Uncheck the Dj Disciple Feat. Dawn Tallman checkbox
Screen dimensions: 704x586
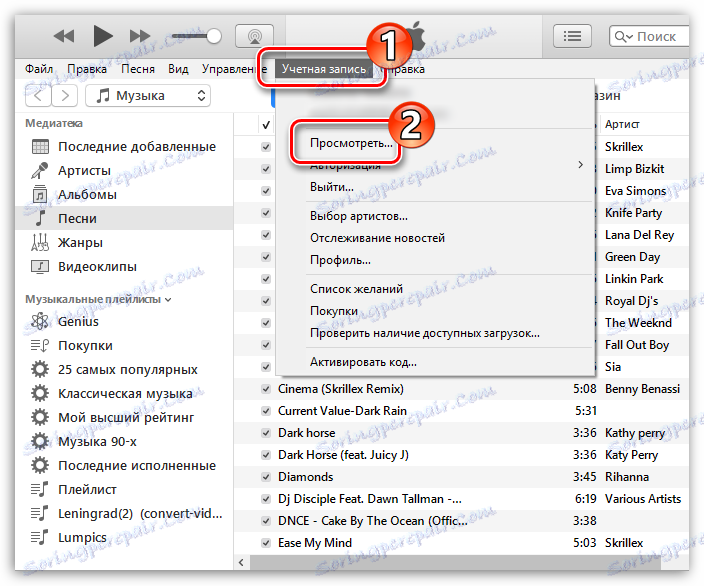coord(266,499)
